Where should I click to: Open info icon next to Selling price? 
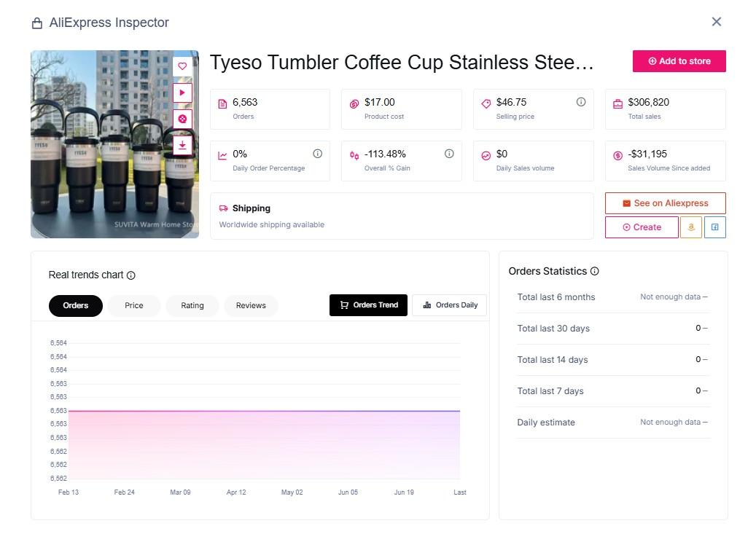pyautogui.click(x=581, y=102)
